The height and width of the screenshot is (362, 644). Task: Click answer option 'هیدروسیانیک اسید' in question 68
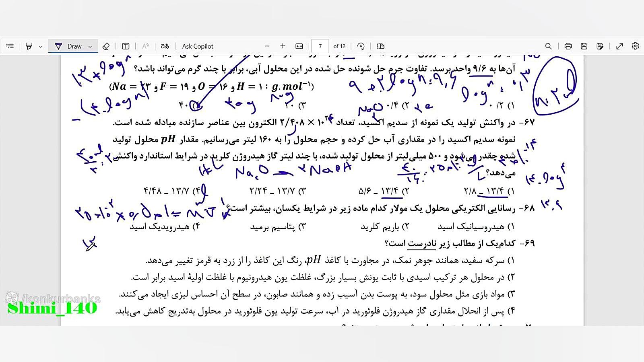(x=476, y=227)
